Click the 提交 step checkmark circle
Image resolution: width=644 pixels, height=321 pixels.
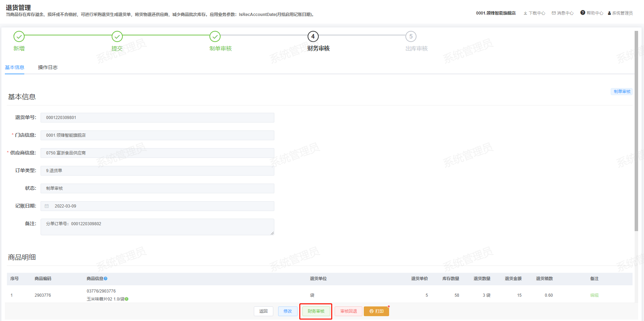click(x=117, y=36)
